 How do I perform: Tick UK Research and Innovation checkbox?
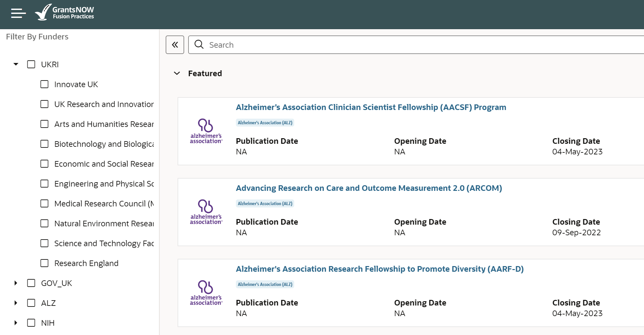(x=44, y=104)
